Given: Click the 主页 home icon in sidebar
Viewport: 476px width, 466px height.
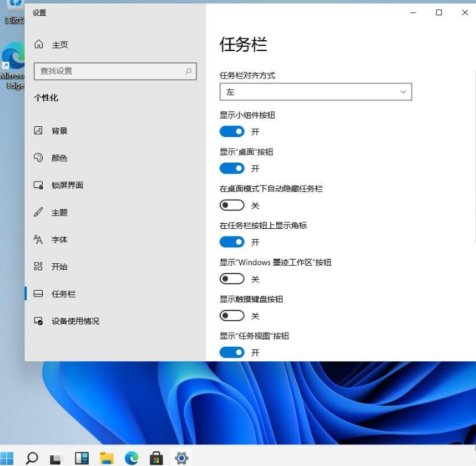Looking at the screenshot, I should point(39,45).
